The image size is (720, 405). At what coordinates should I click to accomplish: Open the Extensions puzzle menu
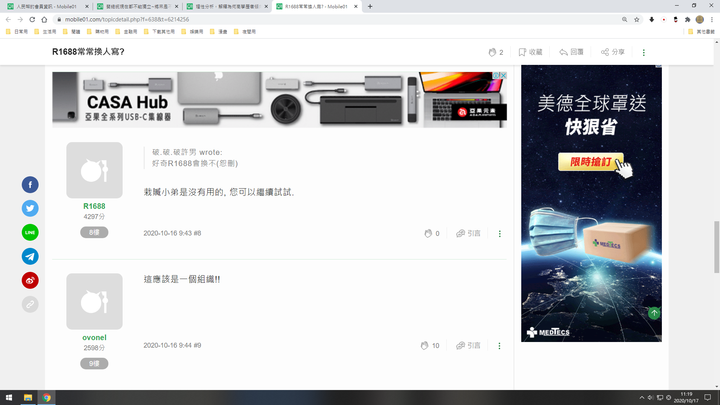pos(687,19)
